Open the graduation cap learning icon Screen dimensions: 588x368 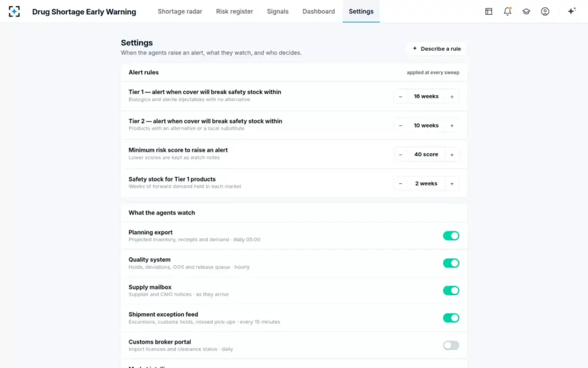526,11
